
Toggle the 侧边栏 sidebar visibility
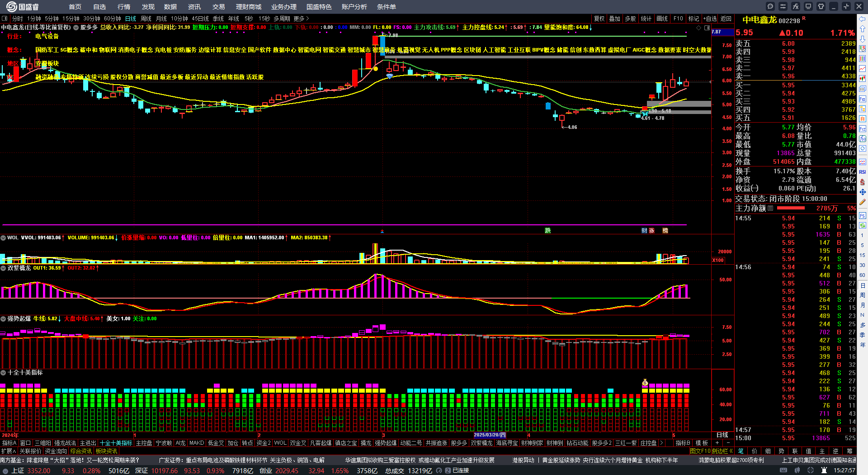coord(722,451)
